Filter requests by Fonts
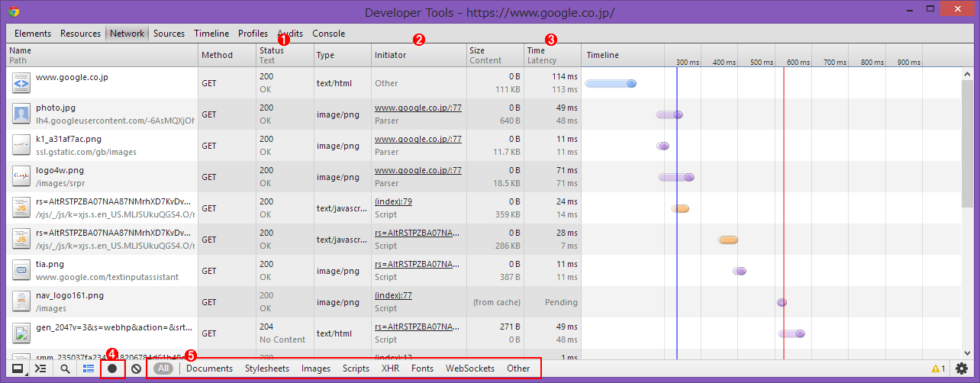Screen dimensions: 980x383 [x=422, y=369]
